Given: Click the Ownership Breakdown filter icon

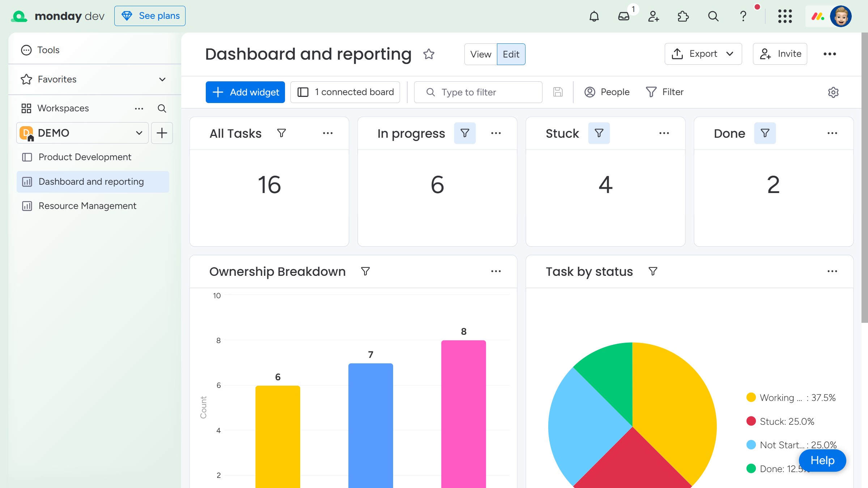Looking at the screenshot, I should tap(365, 271).
